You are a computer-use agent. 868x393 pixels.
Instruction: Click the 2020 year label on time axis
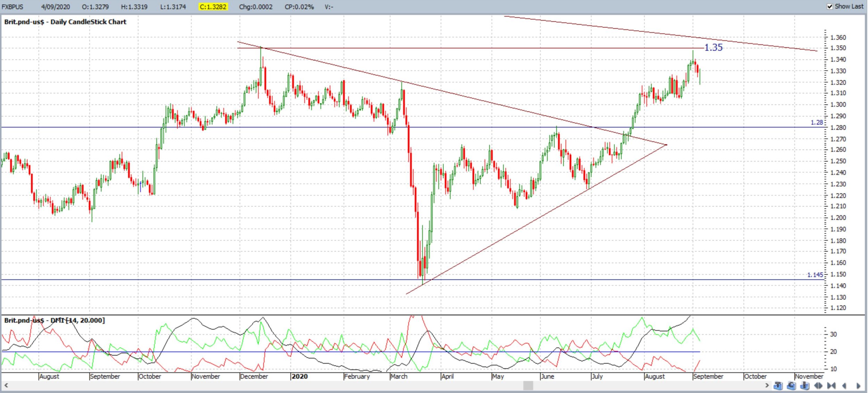click(299, 376)
